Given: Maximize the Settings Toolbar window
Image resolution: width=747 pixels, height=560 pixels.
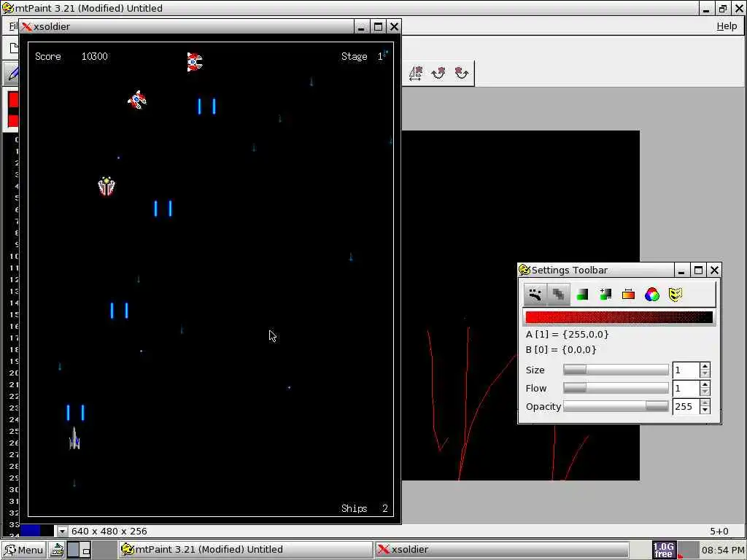Looking at the screenshot, I should (698, 271).
